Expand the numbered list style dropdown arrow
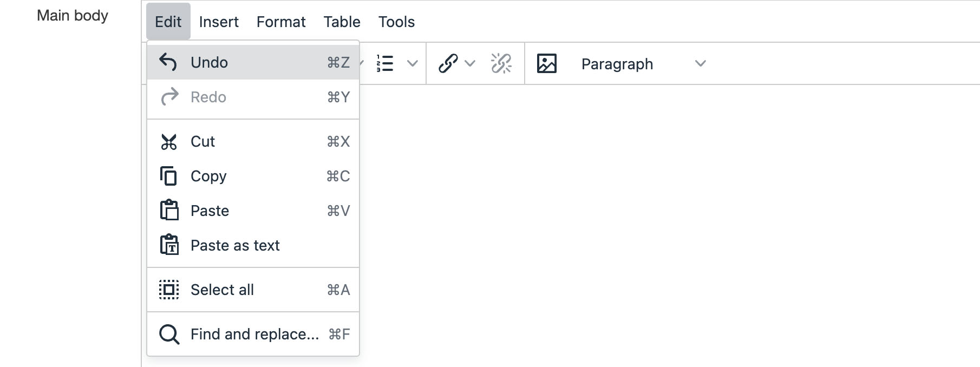Screen dimensions: 980x367 click(412, 63)
